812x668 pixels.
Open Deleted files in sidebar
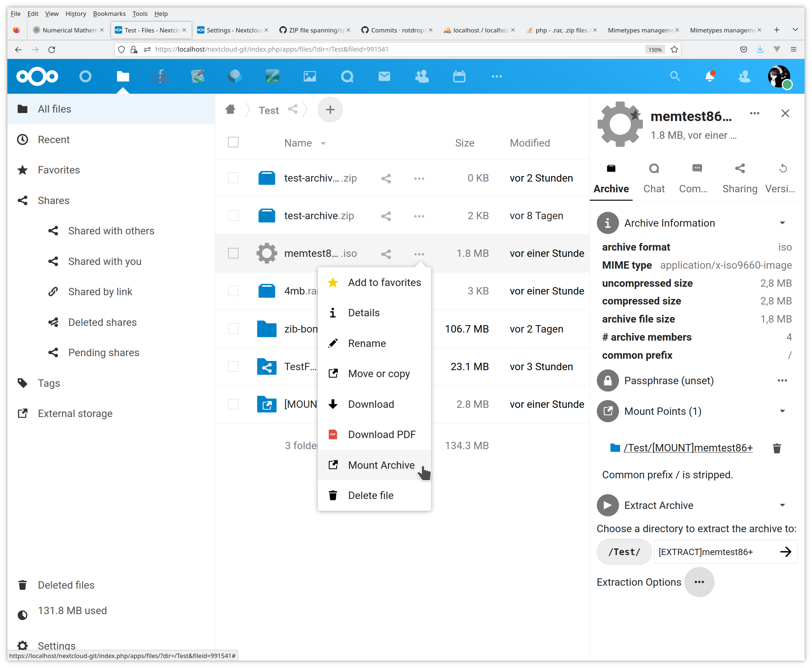pyautogui.click(x=66, y=585)
